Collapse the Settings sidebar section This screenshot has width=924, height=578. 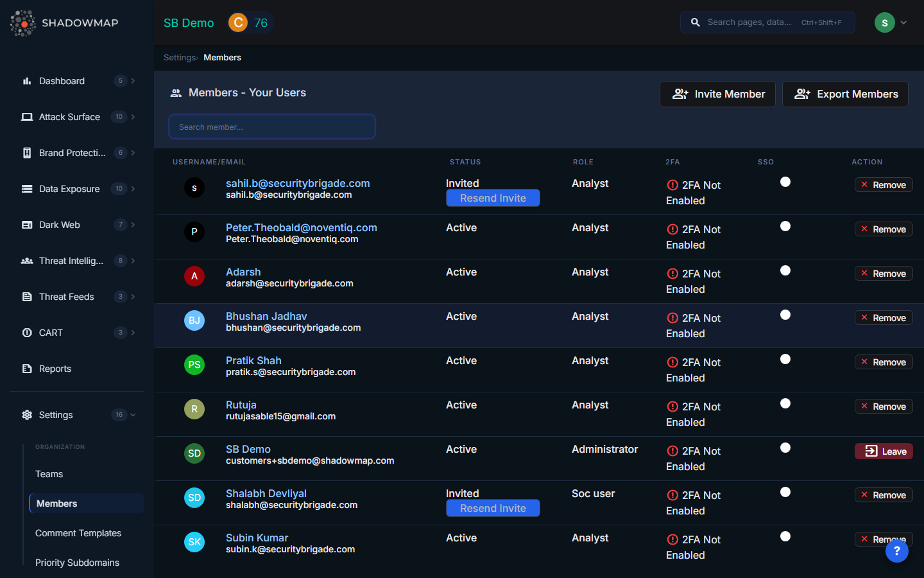tap(133, 415)
